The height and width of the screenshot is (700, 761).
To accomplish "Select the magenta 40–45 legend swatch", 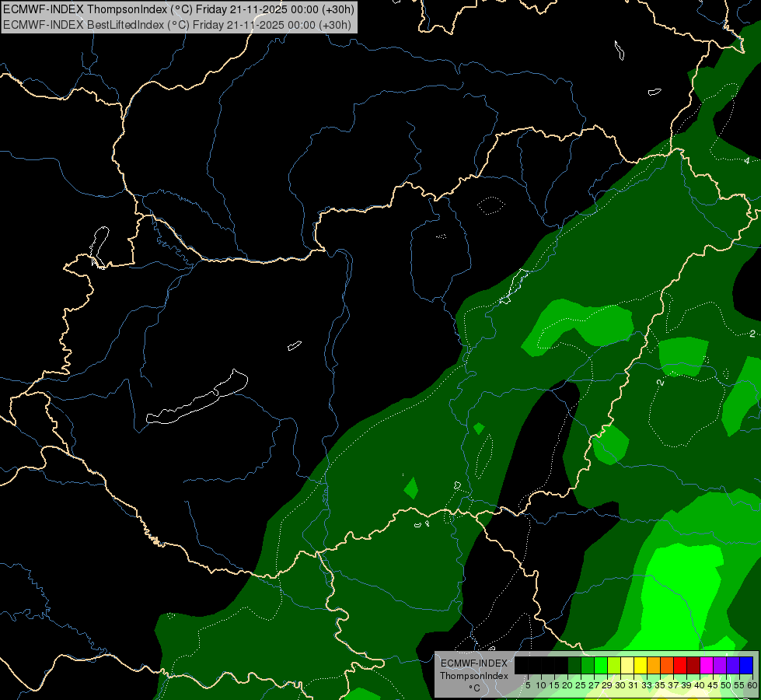I will (707, 665).
